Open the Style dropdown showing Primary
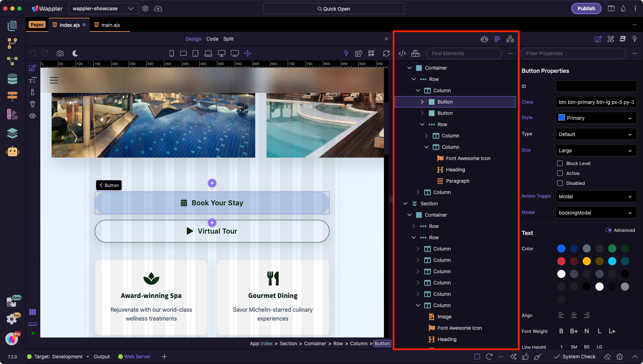643x364 pixels. [x=596, y=118]
